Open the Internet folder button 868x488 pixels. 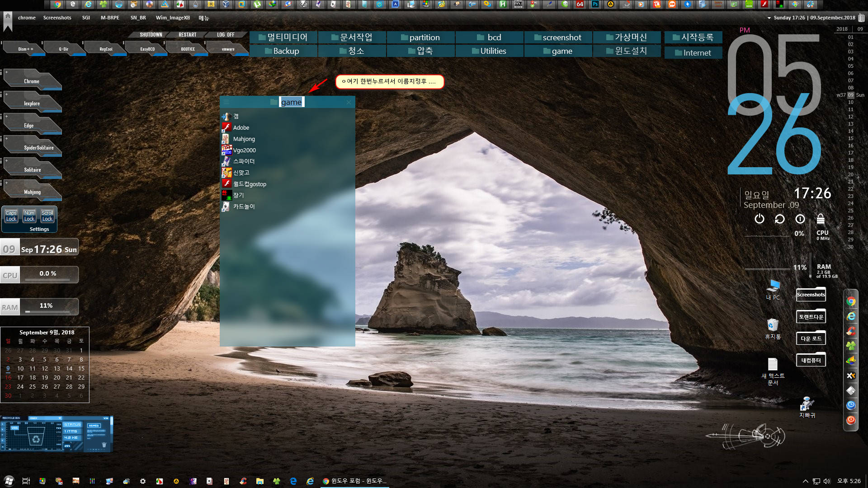pyautogui.click(x=693, y=52)
